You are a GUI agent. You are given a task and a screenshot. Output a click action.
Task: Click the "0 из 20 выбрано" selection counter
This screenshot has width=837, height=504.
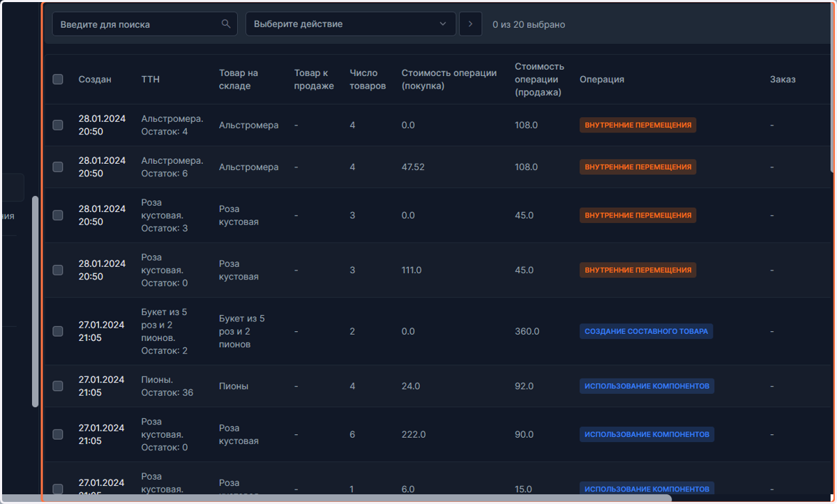(529, 24)
